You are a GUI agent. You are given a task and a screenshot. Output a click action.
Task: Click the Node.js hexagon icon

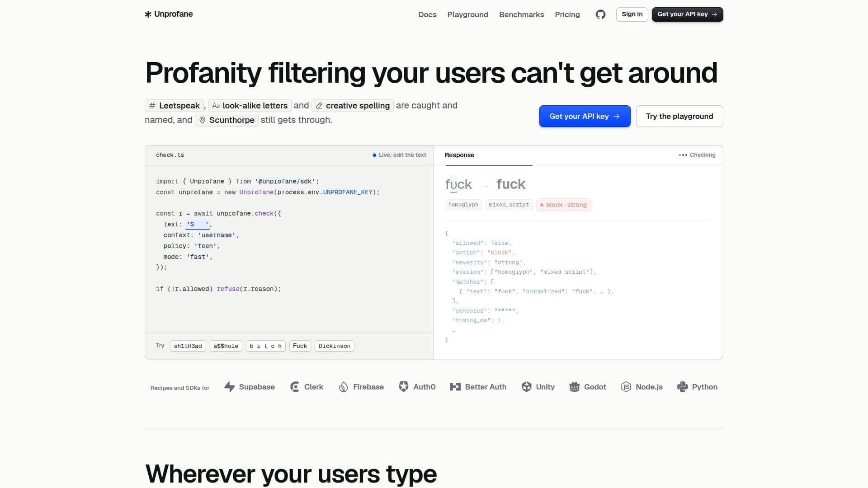(x=626, y=387)
